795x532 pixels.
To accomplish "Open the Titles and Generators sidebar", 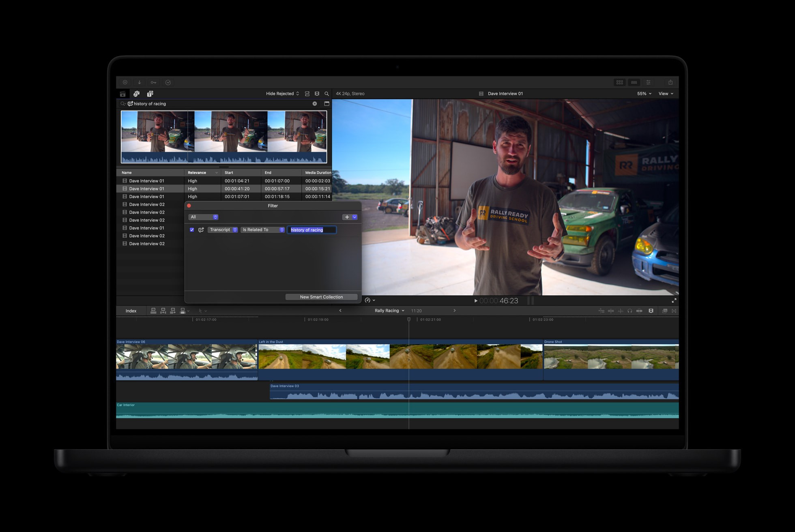I will tap(150, 94).
